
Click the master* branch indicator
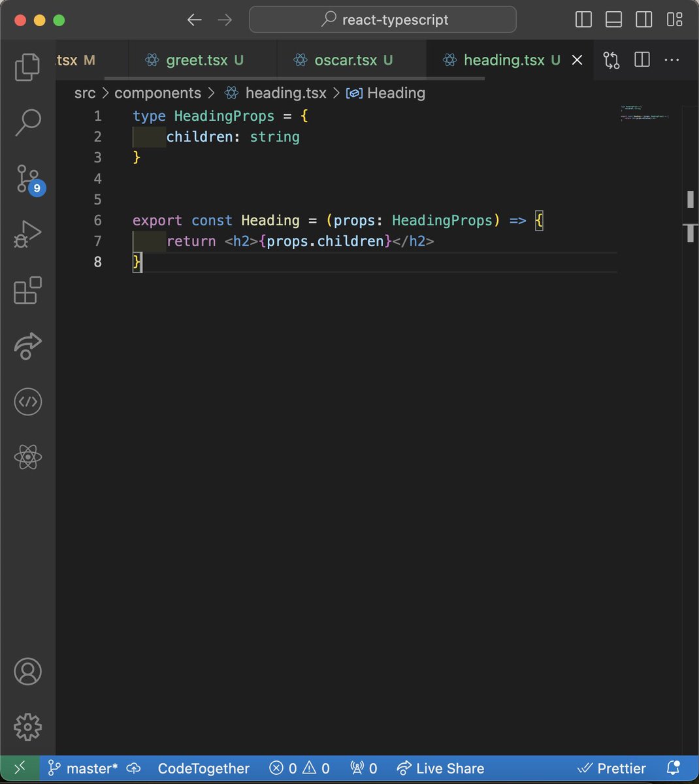coord(83,768)
